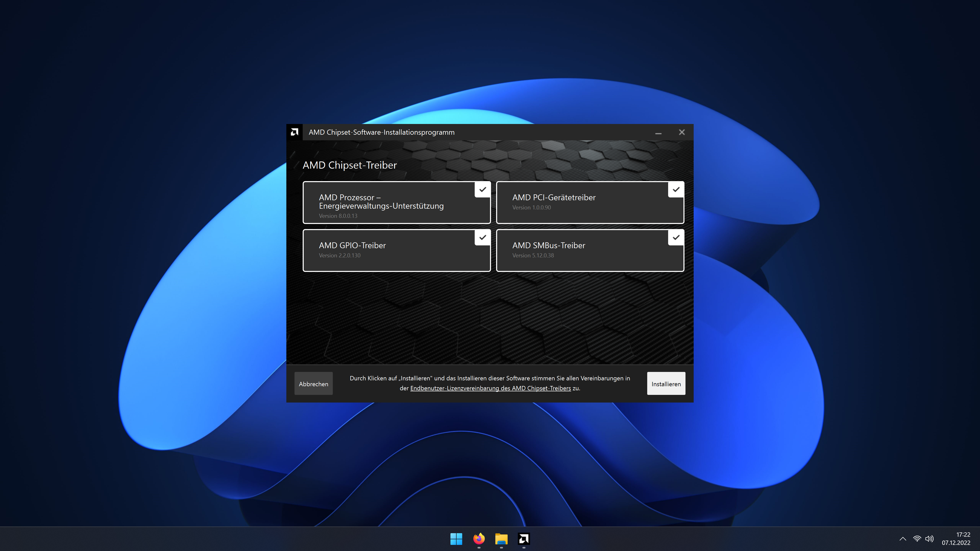Open the Endbenutzer-Lizenzvereinbarung link

click(490, 388)
